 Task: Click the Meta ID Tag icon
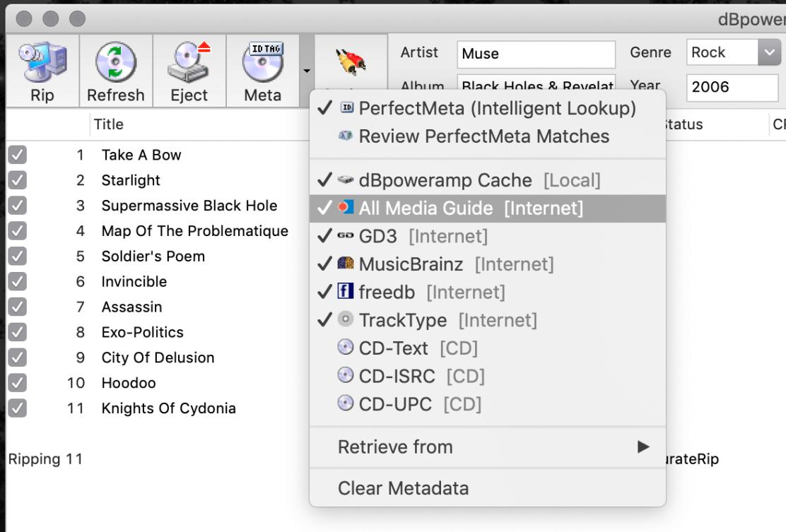(x=262, y=64)
